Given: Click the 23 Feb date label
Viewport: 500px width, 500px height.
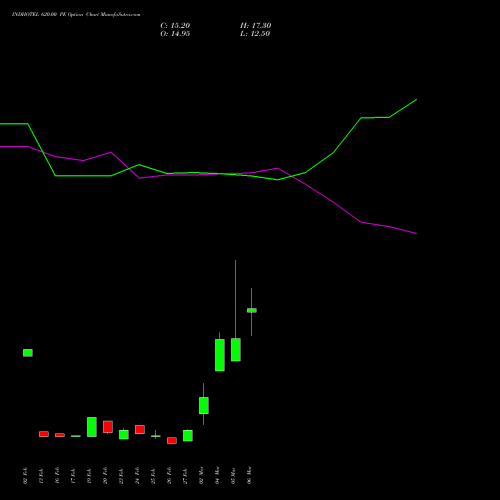Looking at the screenshot, I should [121, 476].
